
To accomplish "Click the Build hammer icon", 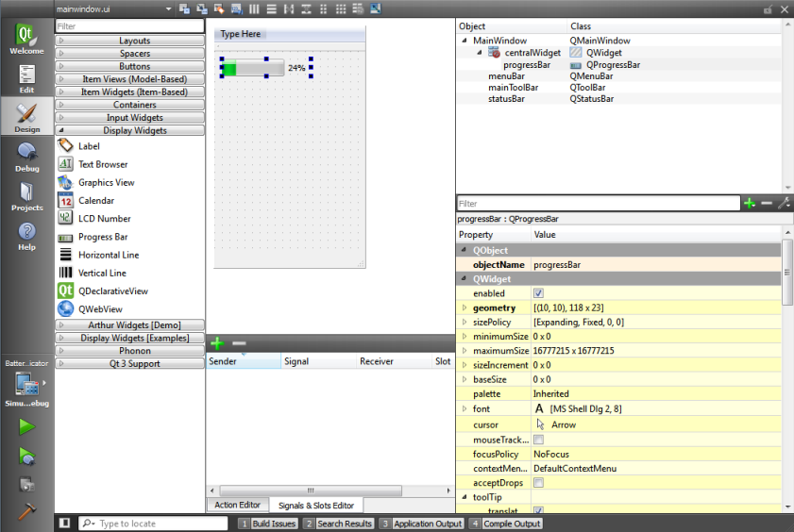I will (x=26, y=511).
